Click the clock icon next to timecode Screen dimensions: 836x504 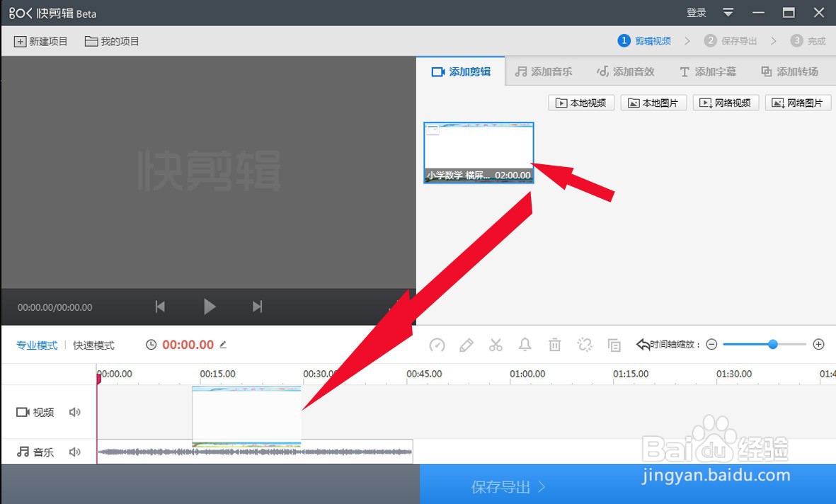coord(151,345)
